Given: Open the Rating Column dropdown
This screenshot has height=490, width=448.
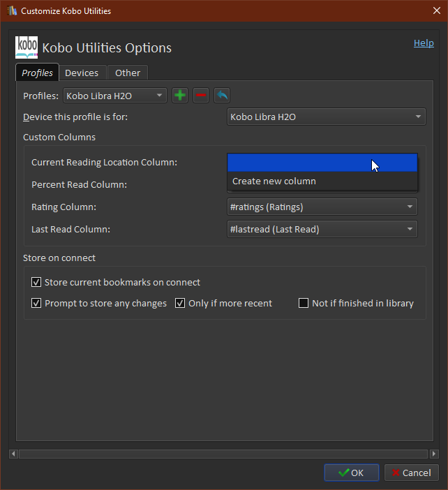Looking at the screenshot, I should pos(322,207).
